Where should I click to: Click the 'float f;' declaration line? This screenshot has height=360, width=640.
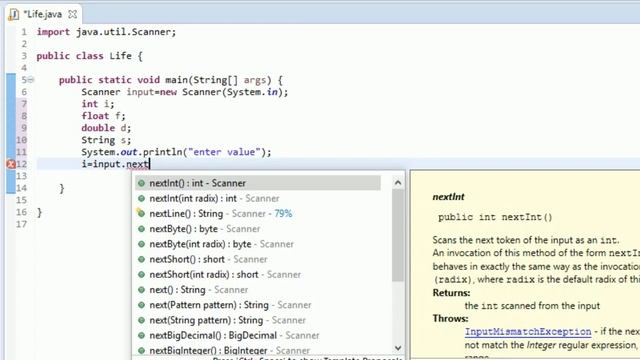click(x=103, y=116)
